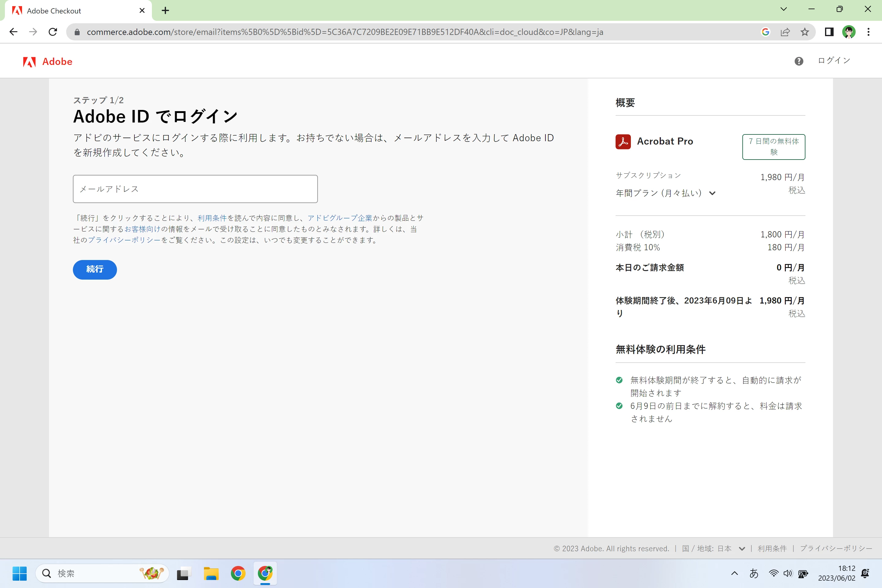The height and width of the screenshot is (588, 882).
Task: Bookmark this page with star icon
Action: tap(805, 32)
